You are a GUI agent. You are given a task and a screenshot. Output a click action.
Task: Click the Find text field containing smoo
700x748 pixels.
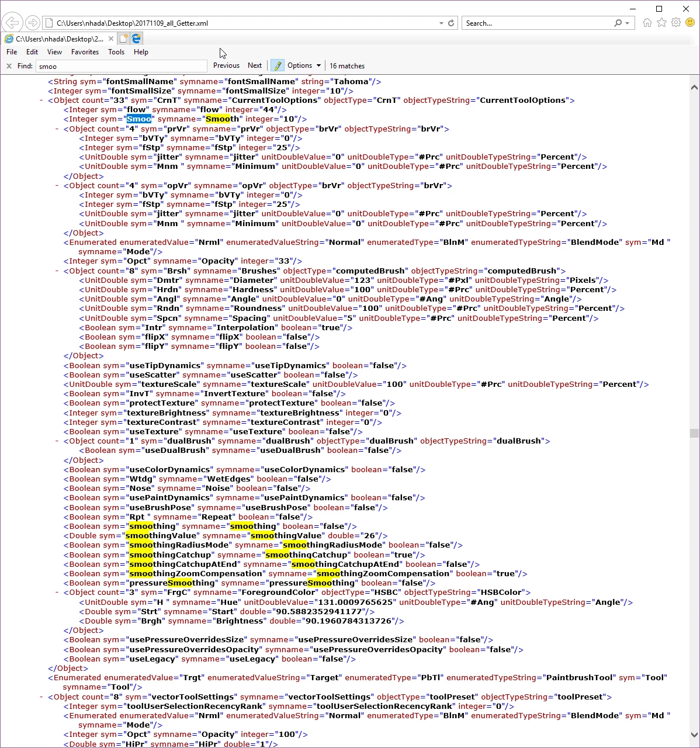pos(122,66)
